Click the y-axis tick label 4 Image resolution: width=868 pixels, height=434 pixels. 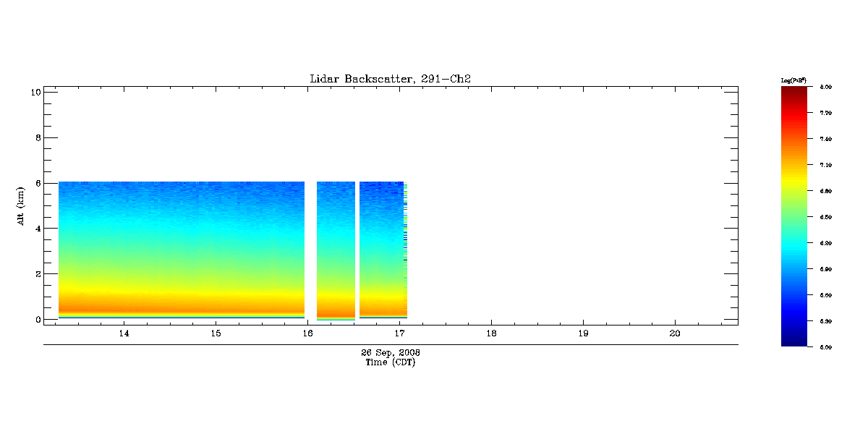coord(38,229)
